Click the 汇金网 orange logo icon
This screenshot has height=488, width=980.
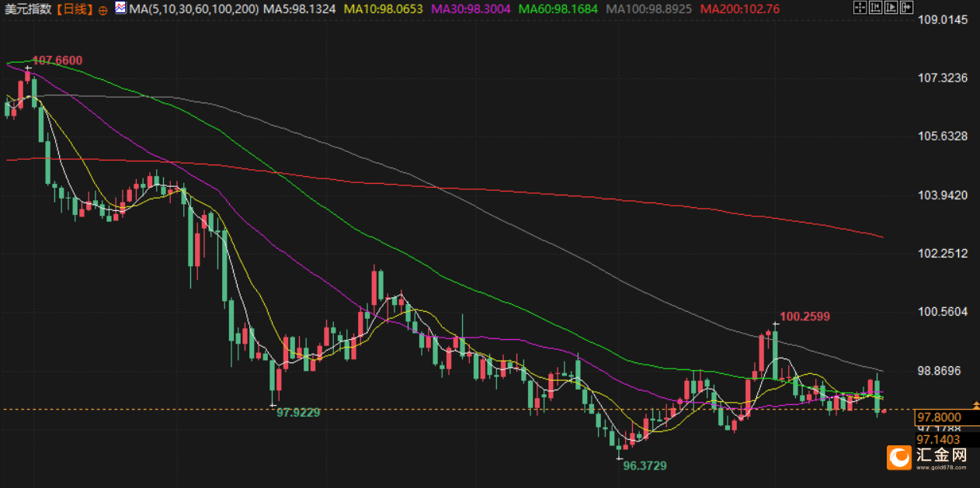899,458
